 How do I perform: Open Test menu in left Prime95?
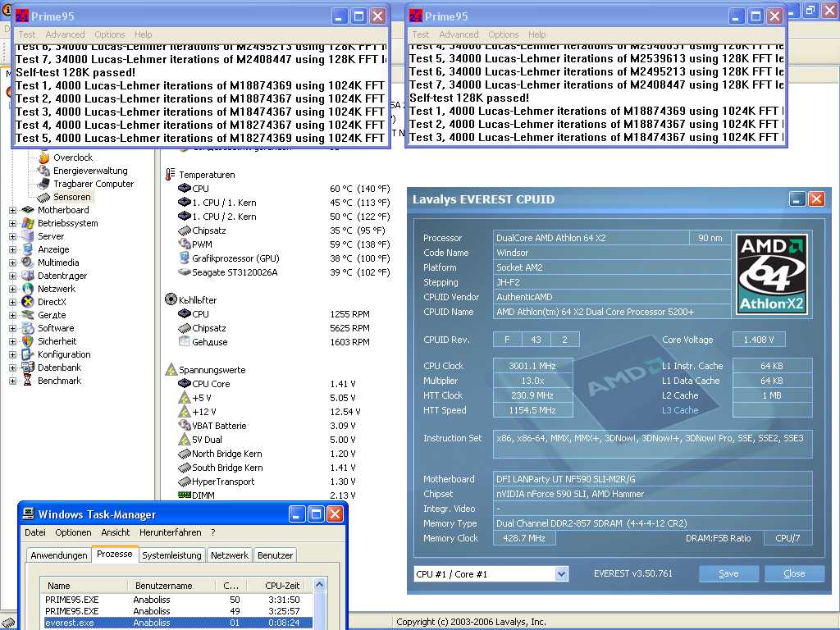(27, 34)
